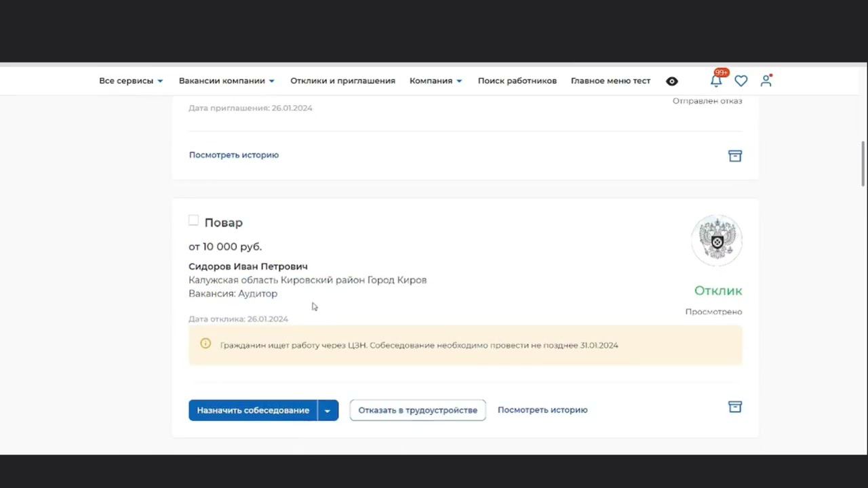Click the page vertical scrollbar thumb
The height and width of the screenshot is (488, 868).
[863, 163]
